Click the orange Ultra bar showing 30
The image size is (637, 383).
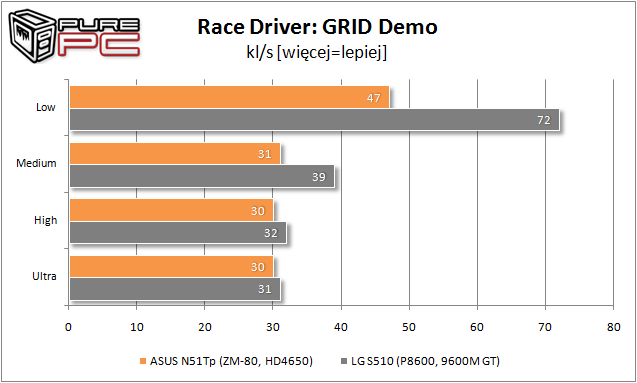(x=171, y=266)
